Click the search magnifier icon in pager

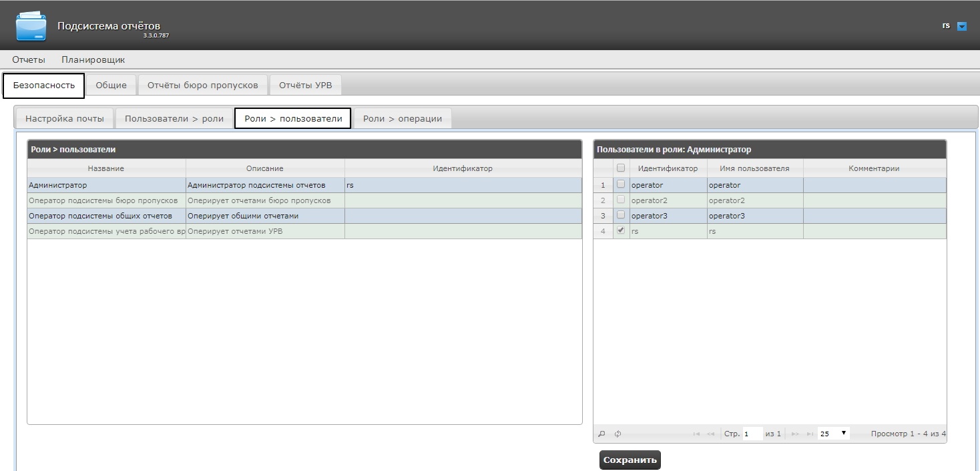point(601,434)
